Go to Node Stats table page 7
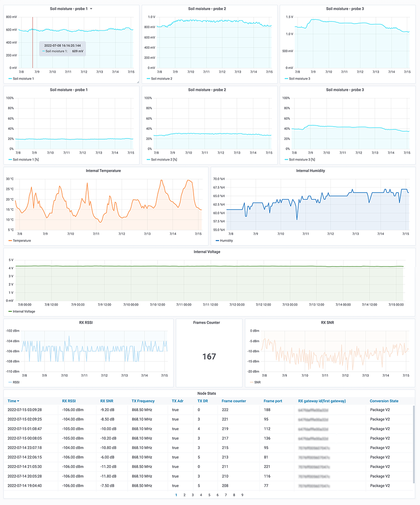420x505 pixels. click(226, 495)
